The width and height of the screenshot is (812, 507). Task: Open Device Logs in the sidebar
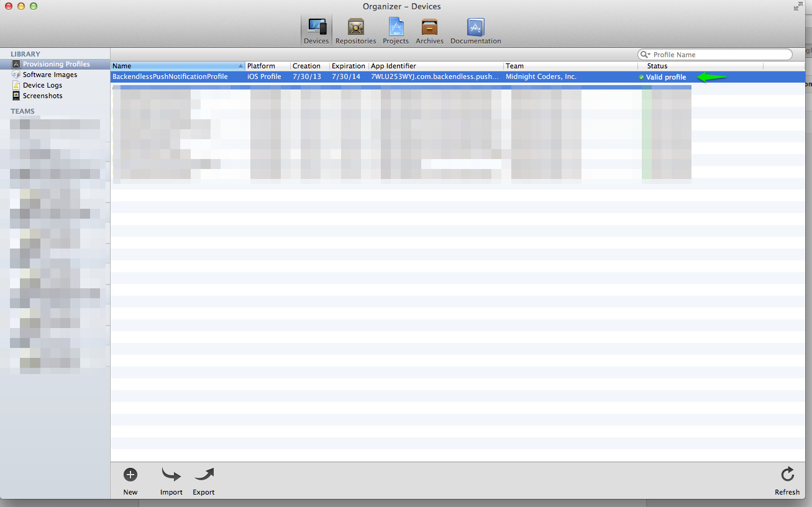(42, 85)
